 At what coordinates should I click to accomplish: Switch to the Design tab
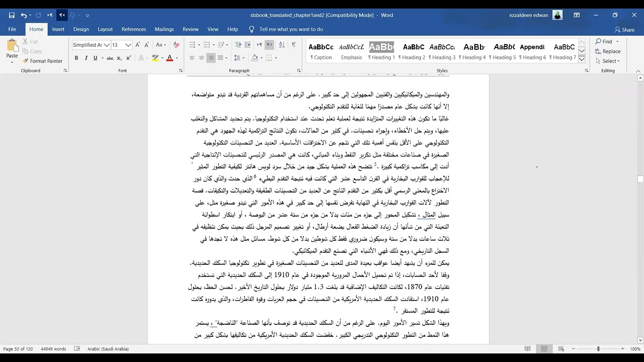81,29
